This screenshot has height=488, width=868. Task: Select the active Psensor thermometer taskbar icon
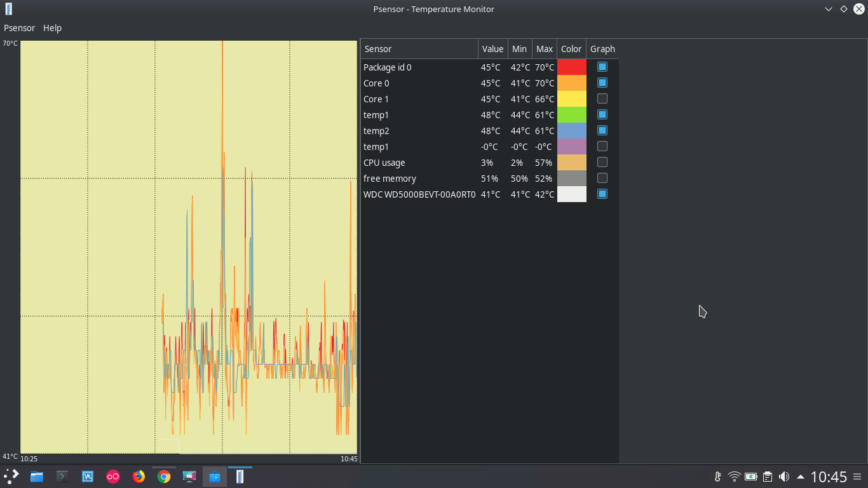(240, 476)
